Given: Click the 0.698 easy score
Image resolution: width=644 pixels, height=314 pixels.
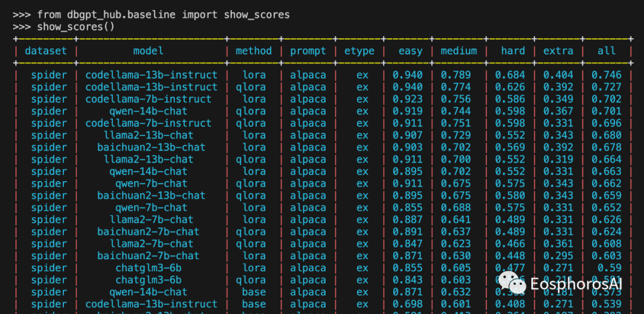Looking at the screenshot, I should click(407, 304).
